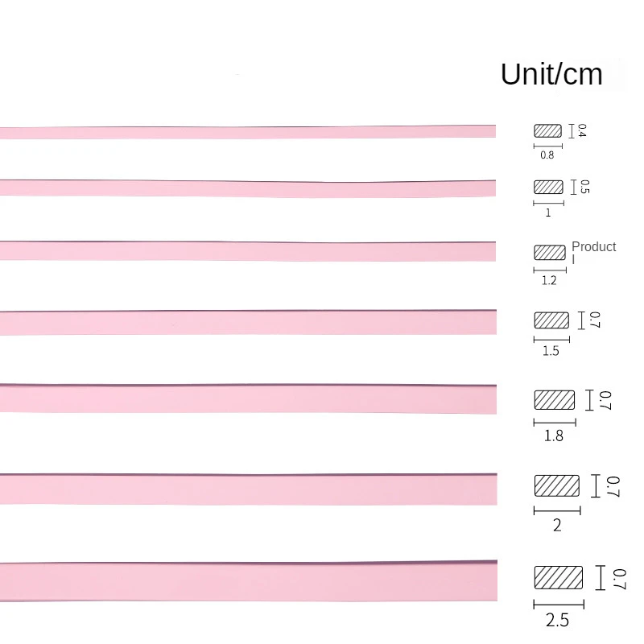Click the Unit/cm heading text
Image resolution: width=644 pixels, height=644 pixels.
pos(551,74)
